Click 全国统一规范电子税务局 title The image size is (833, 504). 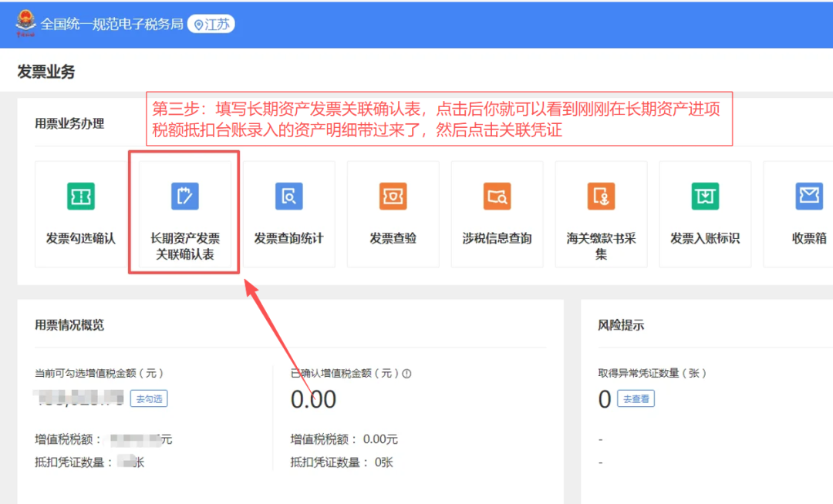[112, 25]
